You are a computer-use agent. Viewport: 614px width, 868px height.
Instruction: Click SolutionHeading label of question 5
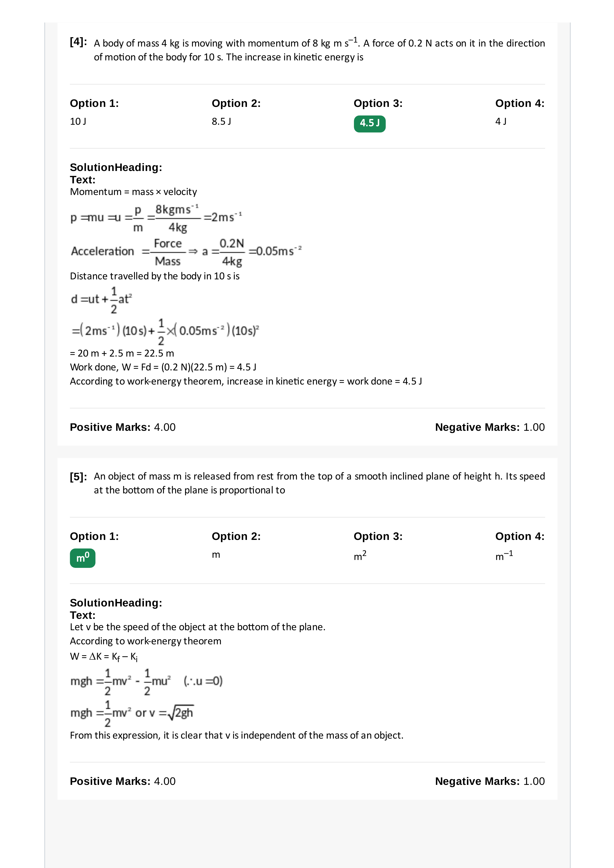116,603
